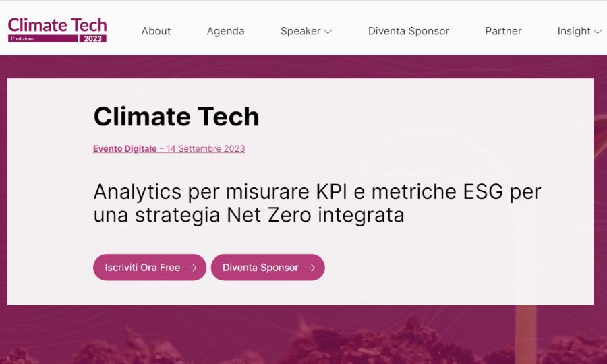
Task: Open Diventa Sponsor in the top navigation
Action: 408,31
